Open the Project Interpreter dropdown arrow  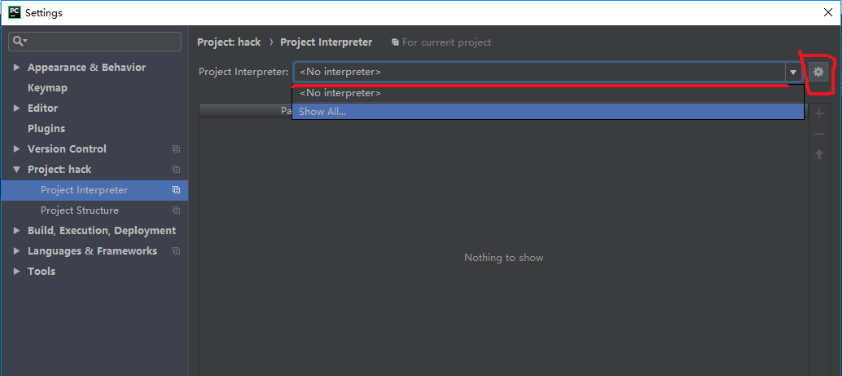(x=793, y=72)
